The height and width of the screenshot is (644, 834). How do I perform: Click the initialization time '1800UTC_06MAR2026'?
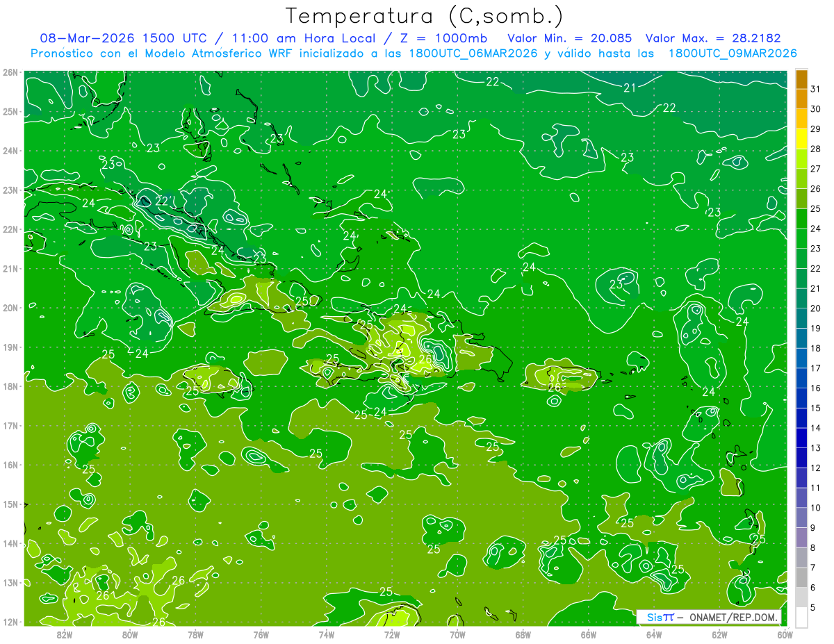(x=473, y=53)
